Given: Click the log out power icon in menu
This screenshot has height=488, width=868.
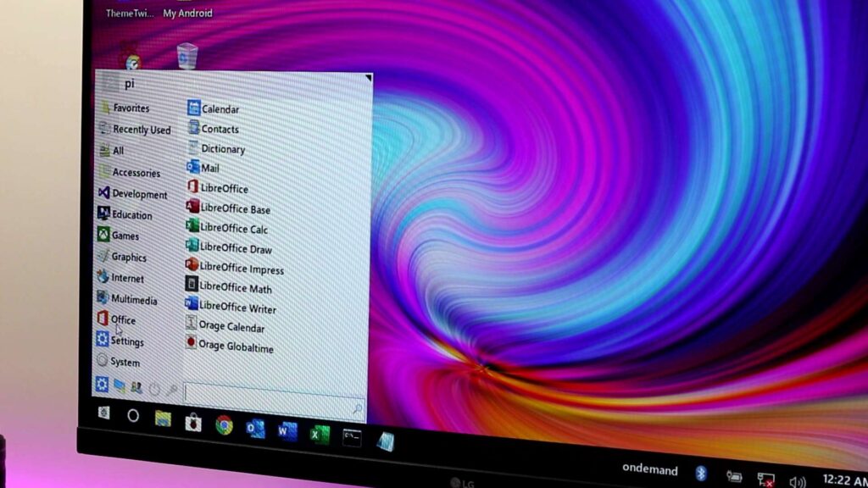Looking at the screenshot, I should pyautogui.click(x=154, y=390).
